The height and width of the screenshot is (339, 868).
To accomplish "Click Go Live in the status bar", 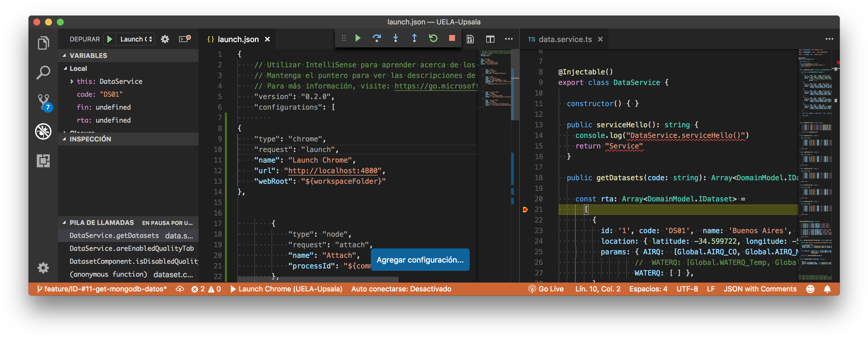I will 546,289.
